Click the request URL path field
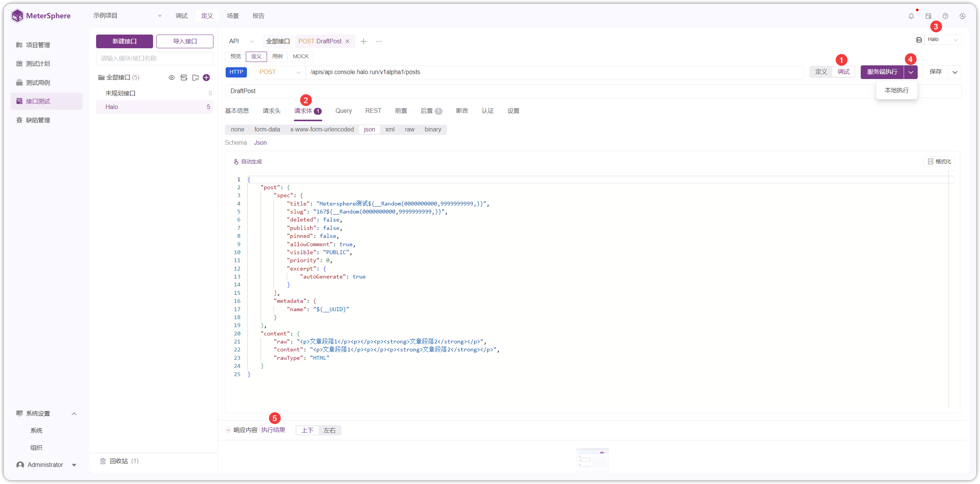The width and height of the screenshot is (980, 484). click(x=555, y=72)
